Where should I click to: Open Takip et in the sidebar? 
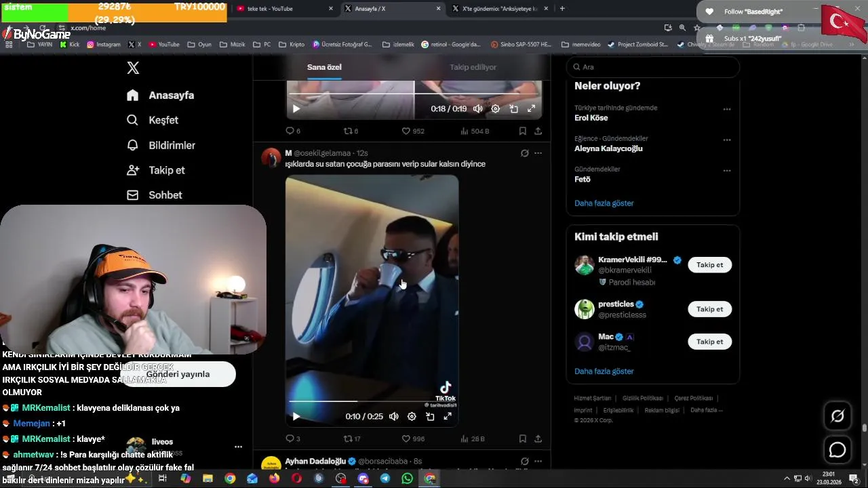[156, 170]
